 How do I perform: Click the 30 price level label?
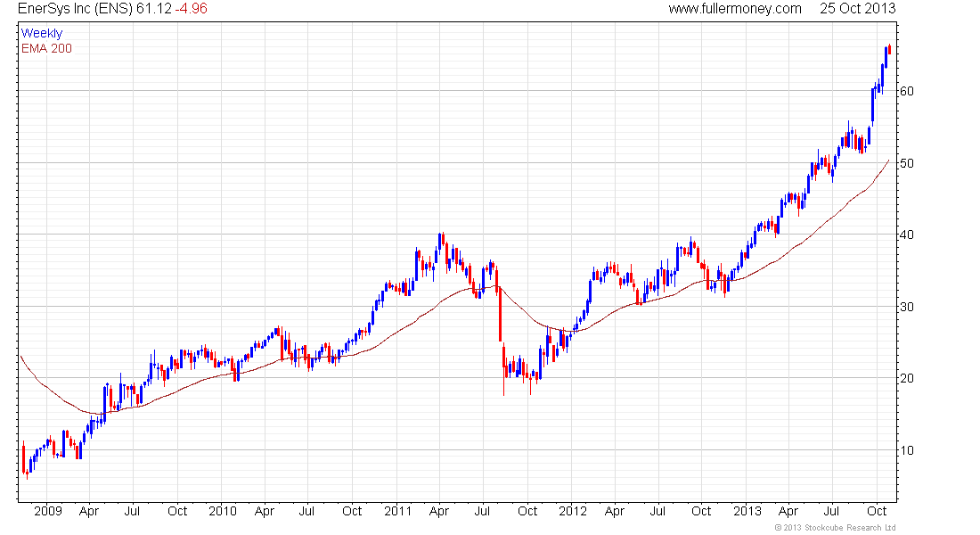906,308
